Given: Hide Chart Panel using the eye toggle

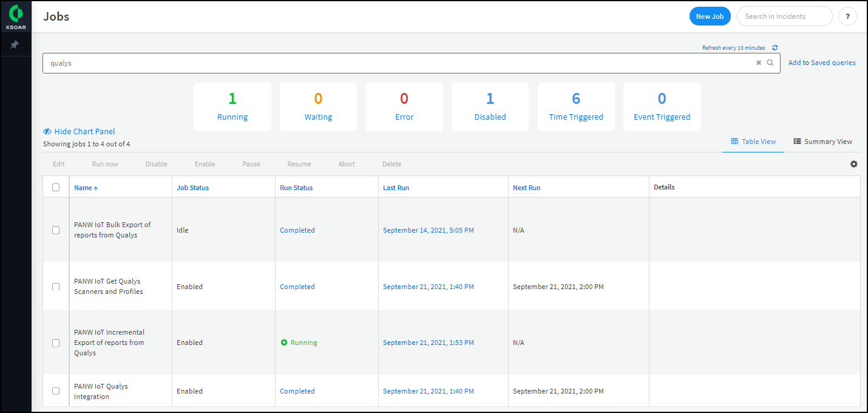Looking at the screenshot, I should pos(47,131).
